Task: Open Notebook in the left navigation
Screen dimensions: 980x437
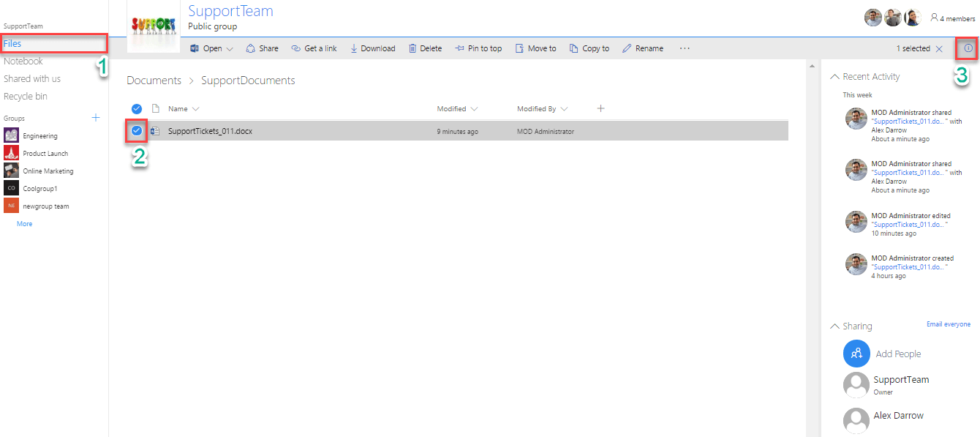Action: tap(23, 61)
